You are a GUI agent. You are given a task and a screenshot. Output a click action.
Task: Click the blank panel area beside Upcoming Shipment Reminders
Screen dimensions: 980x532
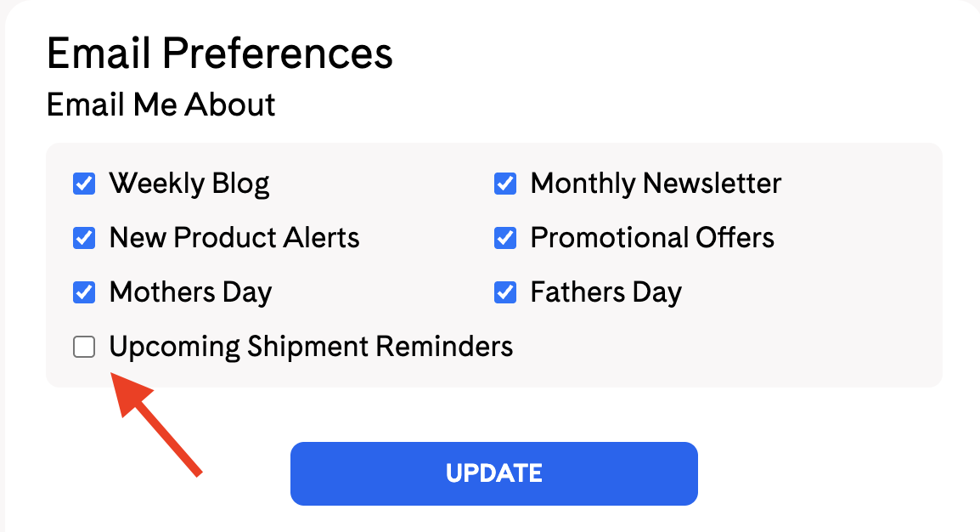point(722,347)
